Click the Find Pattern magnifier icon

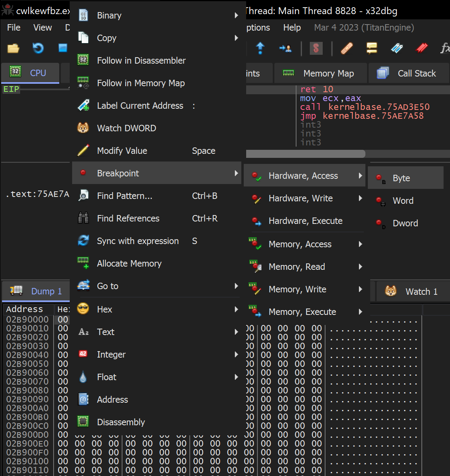pyautogui.click(x=83, y=195)
